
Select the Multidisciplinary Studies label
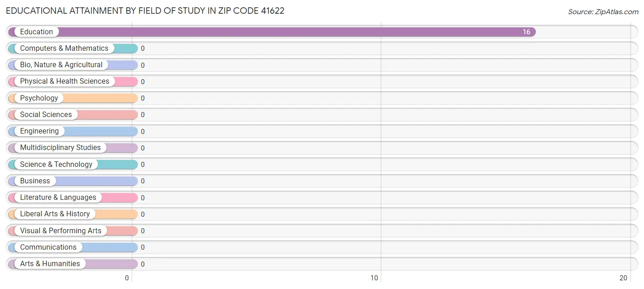tap(60, 148)
